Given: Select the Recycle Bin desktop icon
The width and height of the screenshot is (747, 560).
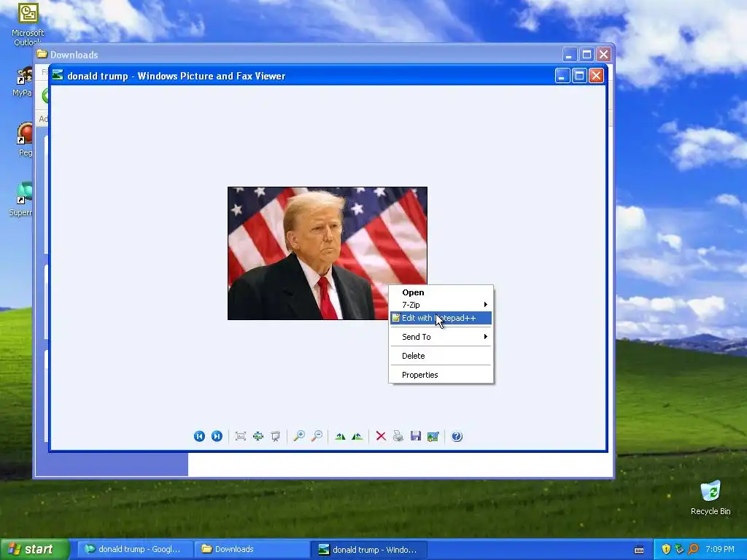Looking at the screenshot, I should (x=711, y=498).
